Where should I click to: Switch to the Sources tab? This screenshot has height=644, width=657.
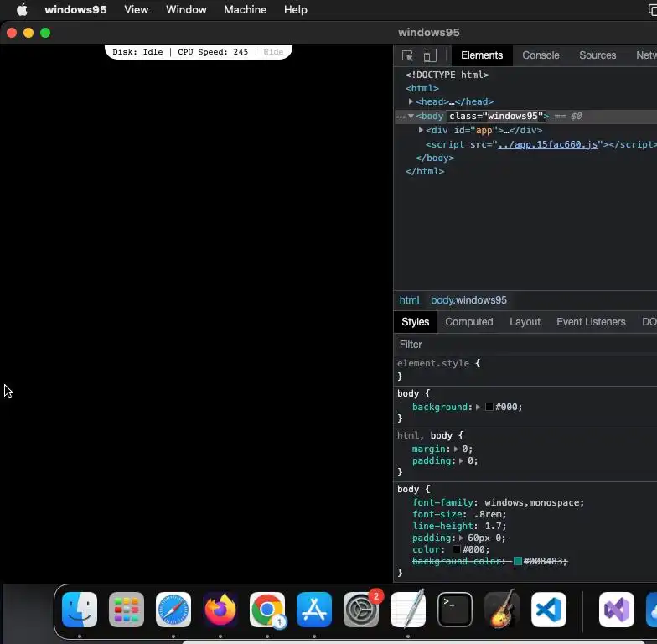pos(598,55)
